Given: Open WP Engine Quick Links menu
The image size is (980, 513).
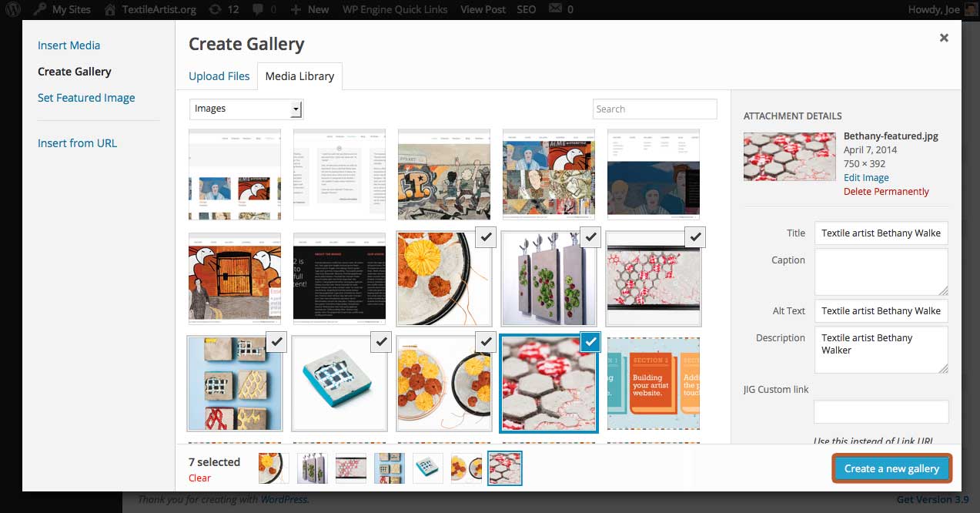Looking at the screenshot, I should 394,10.
